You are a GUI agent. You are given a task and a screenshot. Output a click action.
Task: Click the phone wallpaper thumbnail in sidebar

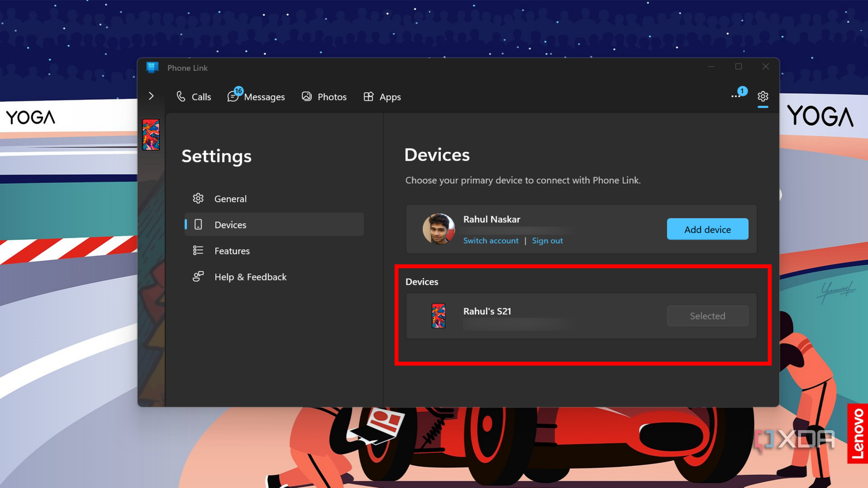coord(151,135)
